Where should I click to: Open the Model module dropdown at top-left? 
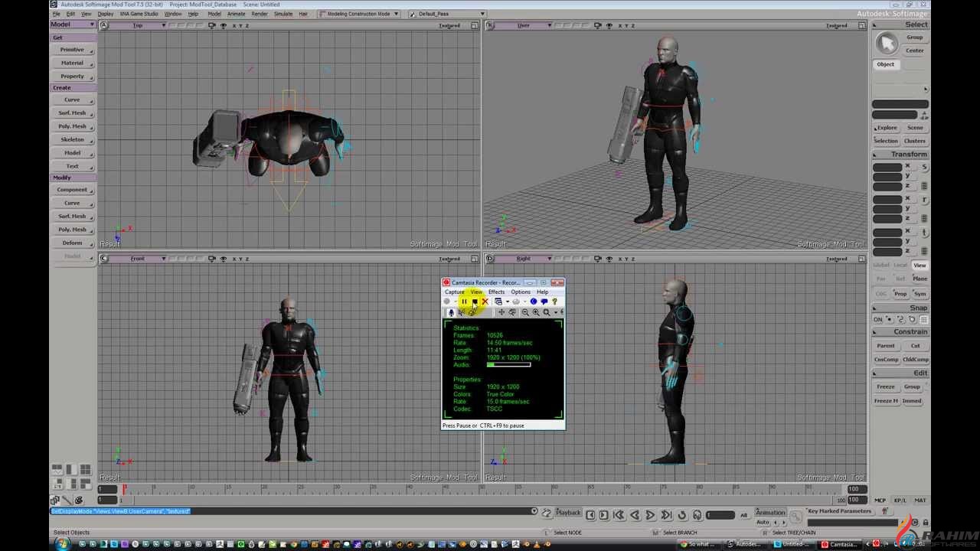point(73,24)
